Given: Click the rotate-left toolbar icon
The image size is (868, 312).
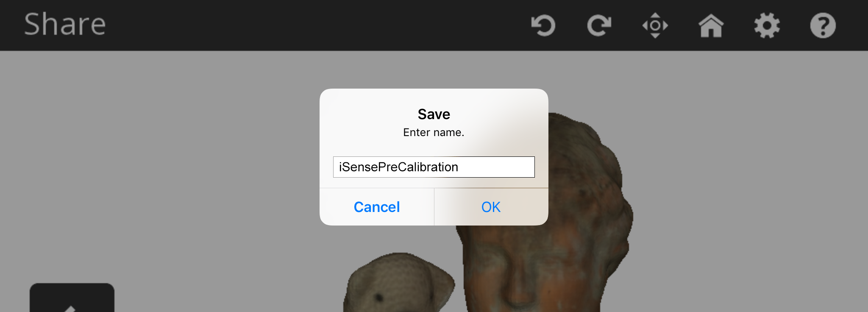Looking at the screenshot, I should click(x=543, y=25).
